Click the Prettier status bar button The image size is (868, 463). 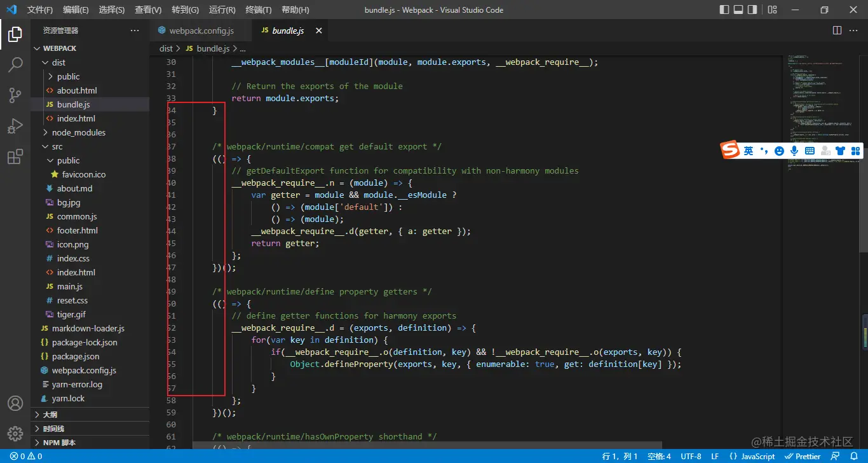pyautogui.click(x=803, y=456)
